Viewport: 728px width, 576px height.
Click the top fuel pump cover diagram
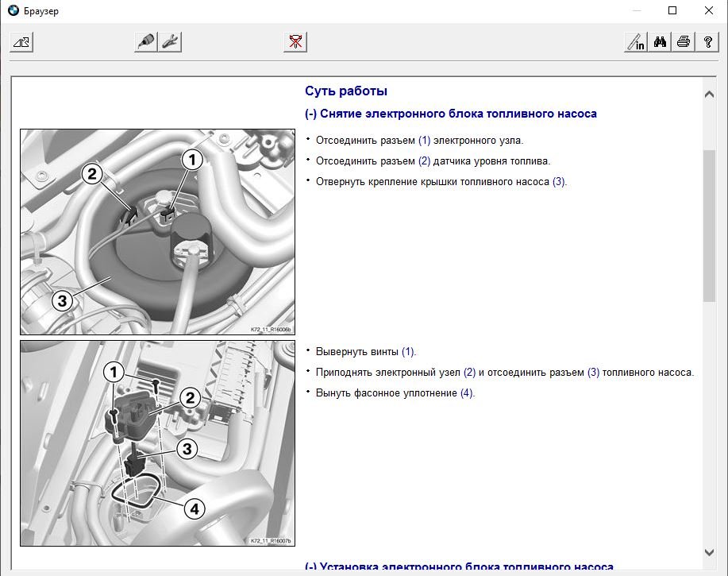click(x=157, y=231)
